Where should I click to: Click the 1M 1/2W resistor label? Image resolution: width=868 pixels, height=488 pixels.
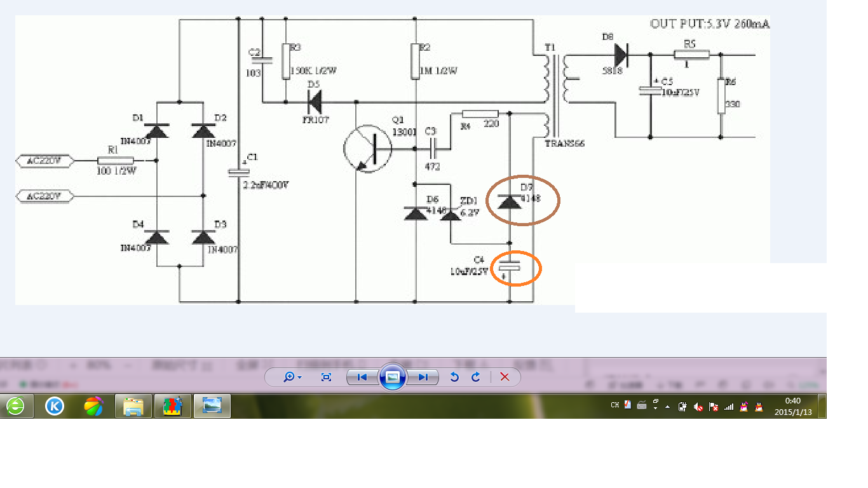click(438, 71)
